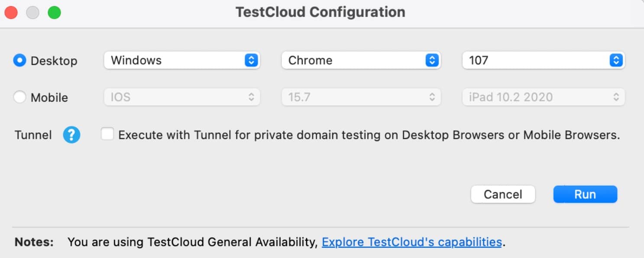Click the Notes: label text
The width and height of the screenshot is (644, 258).
click(34, 242)
